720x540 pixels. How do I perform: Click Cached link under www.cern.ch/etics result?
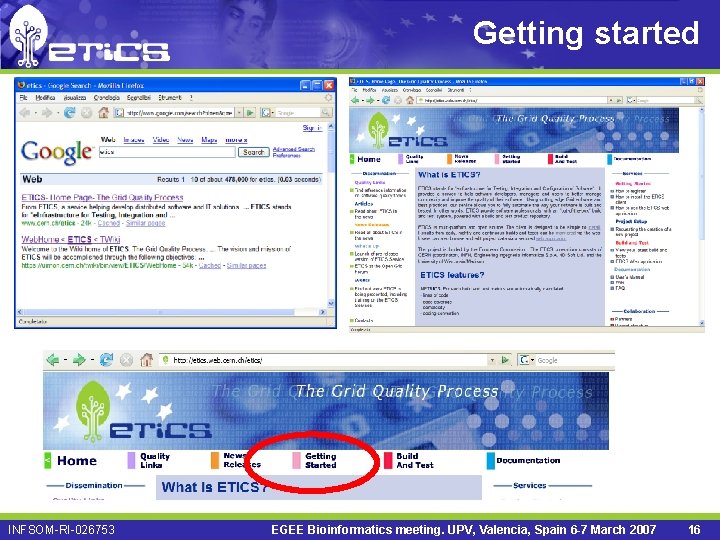click(x=108, y=223)
